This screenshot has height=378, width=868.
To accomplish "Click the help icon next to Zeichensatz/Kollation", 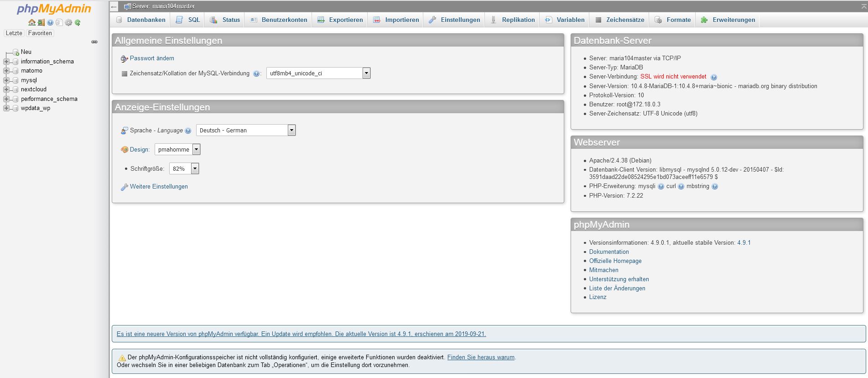I will coord(256,73).
